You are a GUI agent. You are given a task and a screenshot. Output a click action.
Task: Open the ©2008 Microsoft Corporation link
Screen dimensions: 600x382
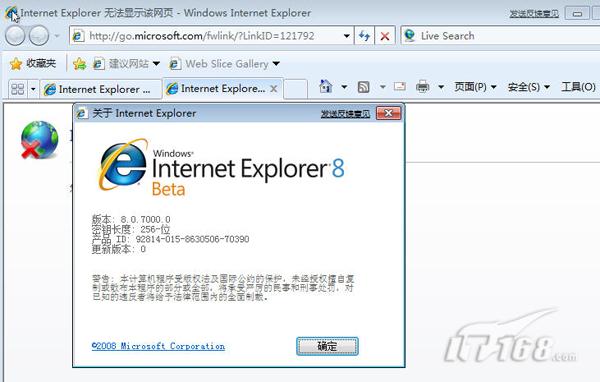[158, 346]
